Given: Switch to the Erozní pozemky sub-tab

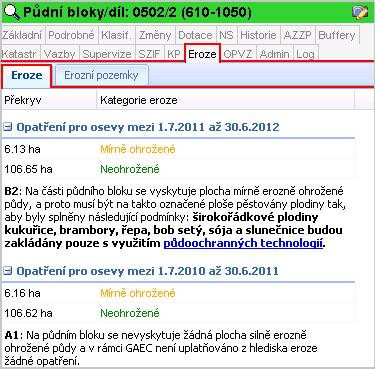Looking at the screenshot, I should pyautogui.click(x=101, y=75).
